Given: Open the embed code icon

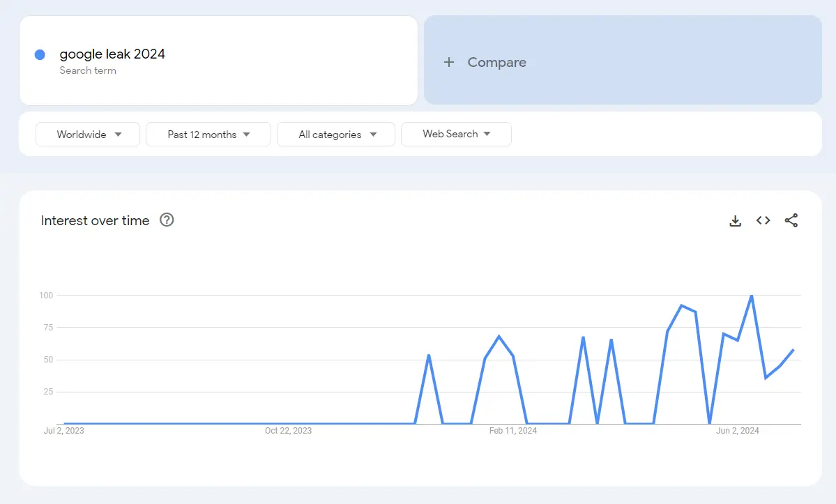Looking at the screenshot, I should pyautogui.click(x=763, y=220).
